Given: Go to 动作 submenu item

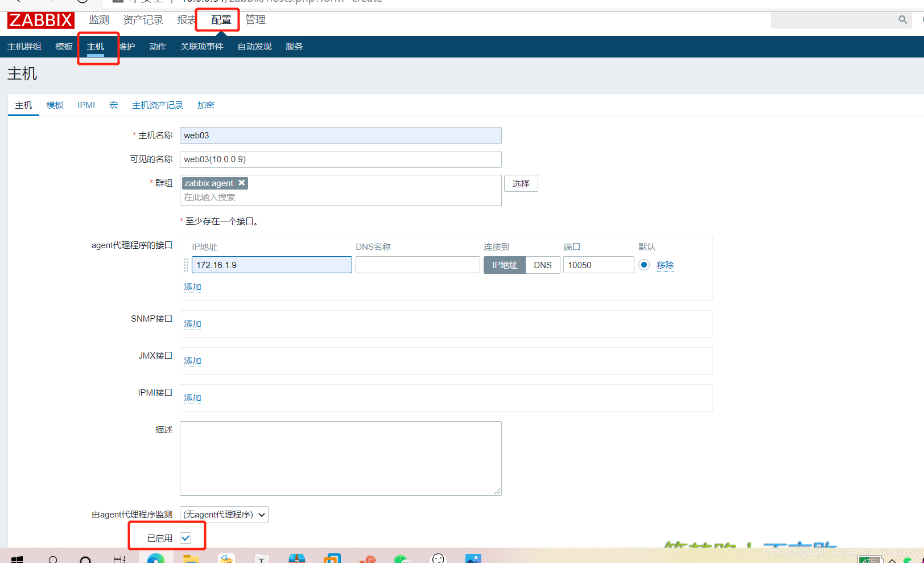Looking at the screenshot, I should (158, 47).
